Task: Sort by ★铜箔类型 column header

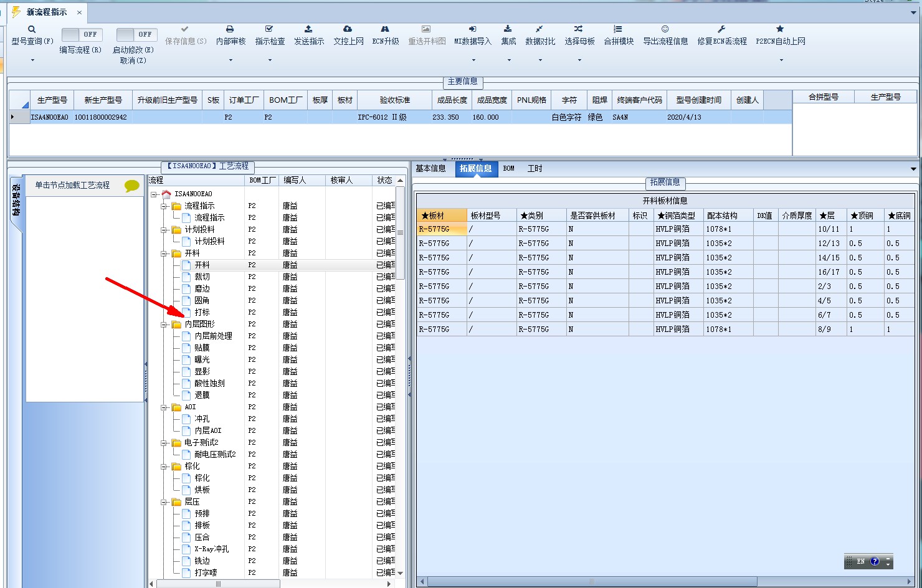Action: (678, 216)
